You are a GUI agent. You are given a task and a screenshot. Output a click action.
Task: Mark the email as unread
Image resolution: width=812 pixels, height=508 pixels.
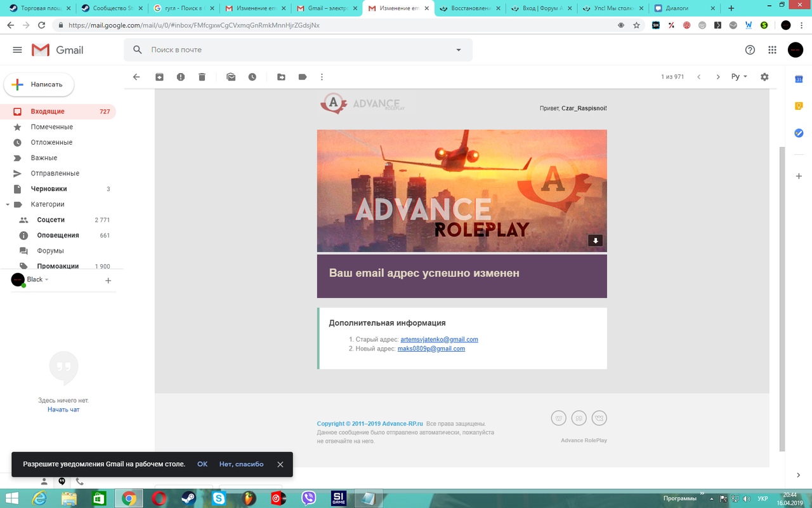231,77
